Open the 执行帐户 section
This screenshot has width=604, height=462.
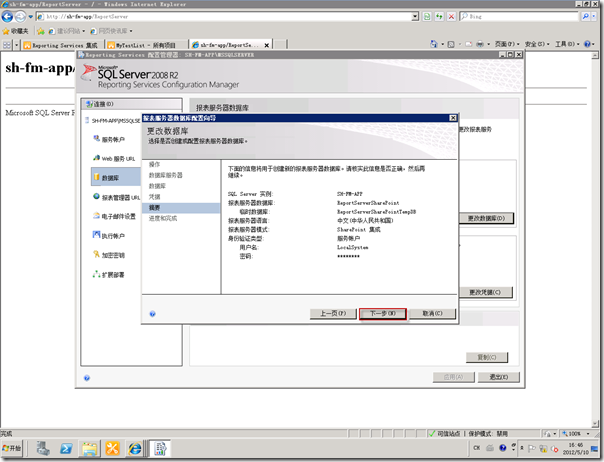109,235
